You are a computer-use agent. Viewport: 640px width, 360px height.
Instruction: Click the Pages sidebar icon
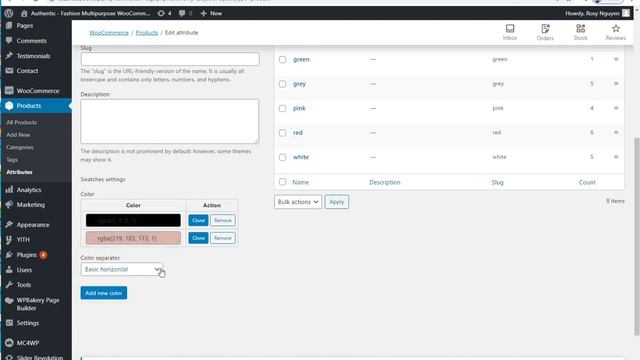[x=9, y=25]
